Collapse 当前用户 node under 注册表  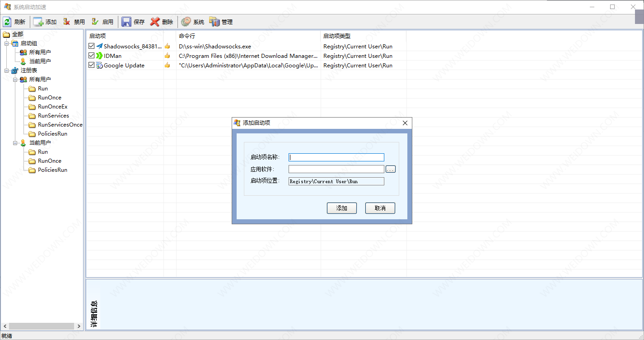pos(15,143)
